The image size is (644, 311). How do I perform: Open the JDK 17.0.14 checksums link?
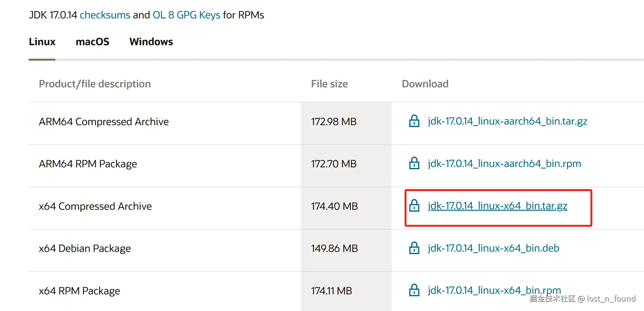pos(105,15)
